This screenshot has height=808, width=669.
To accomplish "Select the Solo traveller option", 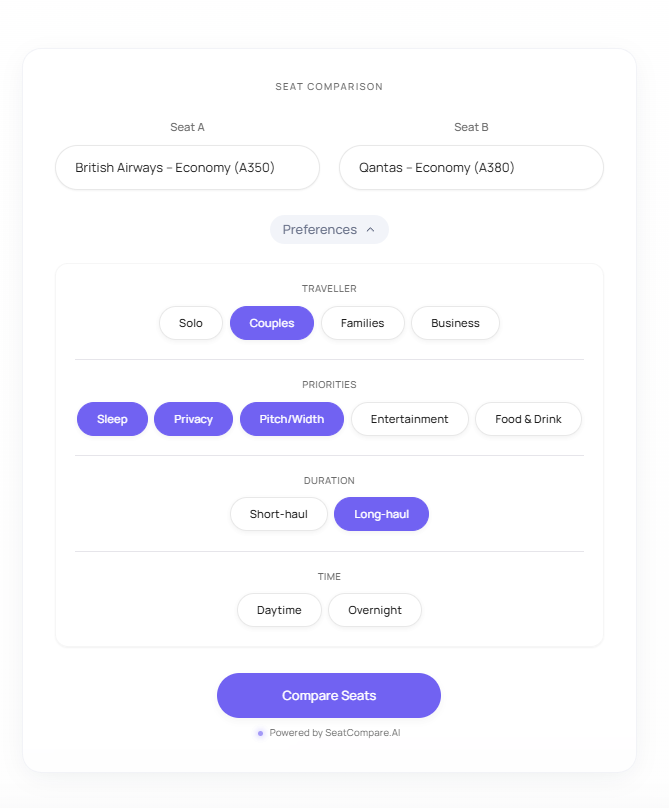I will click(x=190, y=323).
